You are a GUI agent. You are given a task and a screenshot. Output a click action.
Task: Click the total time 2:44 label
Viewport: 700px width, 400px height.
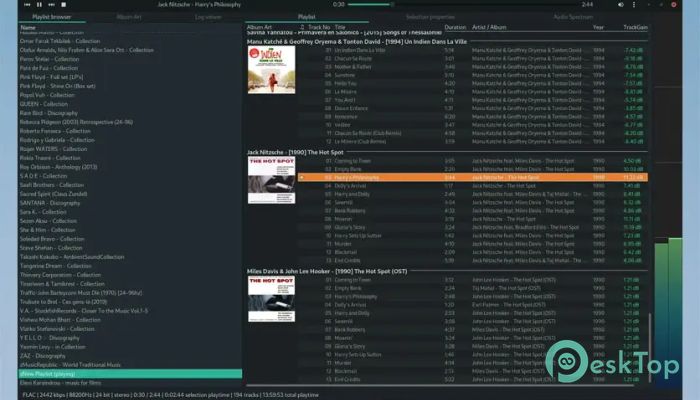(x=587, y=4)
